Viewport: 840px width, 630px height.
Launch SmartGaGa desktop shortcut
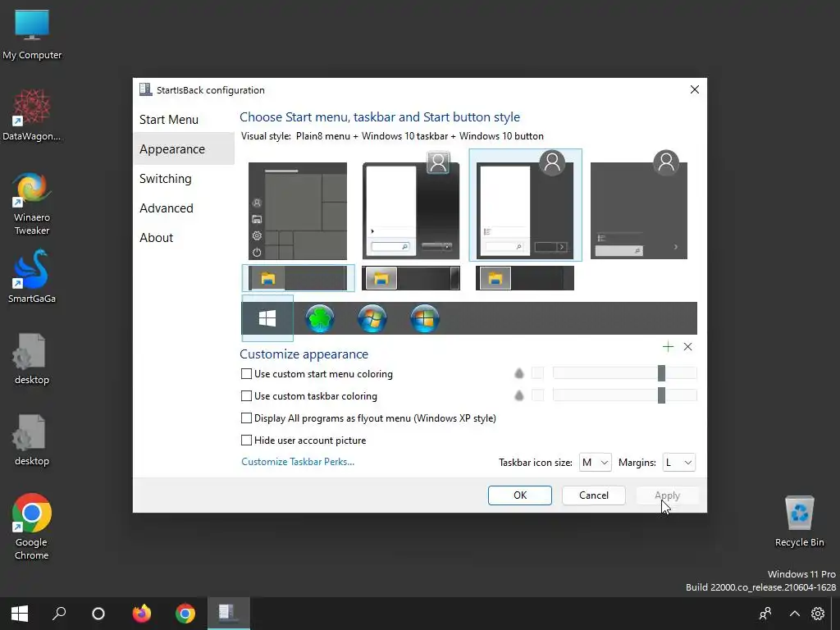click(x=32, y=276)
